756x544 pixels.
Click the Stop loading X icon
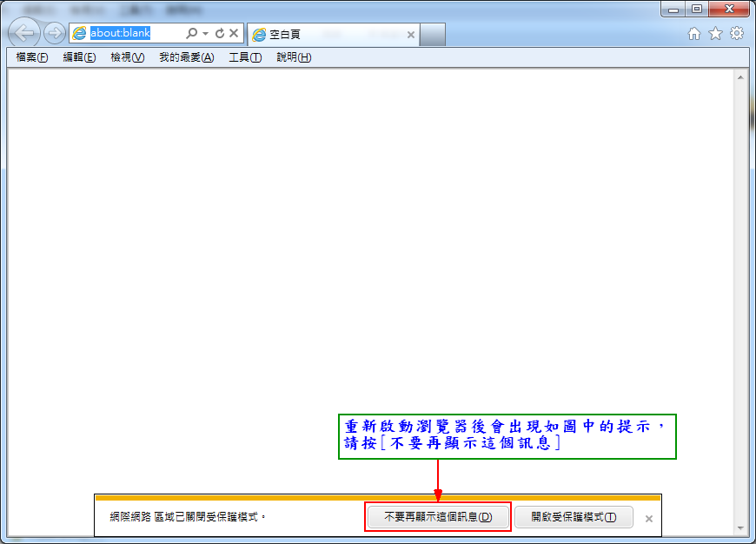[234, 34]
